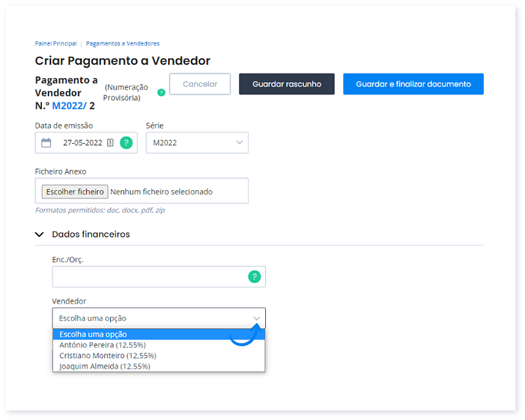Select António Pereira from vendor list

[x=102, y=345]
